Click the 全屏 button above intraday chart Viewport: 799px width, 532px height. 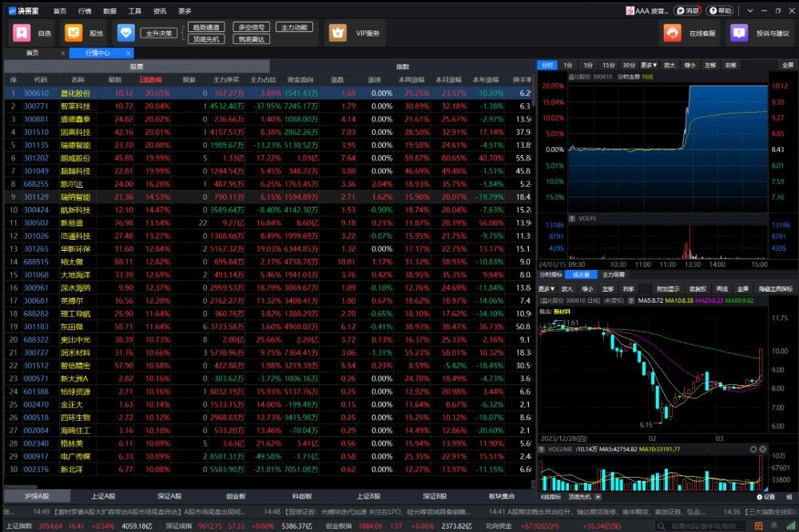tap(788, 65)
